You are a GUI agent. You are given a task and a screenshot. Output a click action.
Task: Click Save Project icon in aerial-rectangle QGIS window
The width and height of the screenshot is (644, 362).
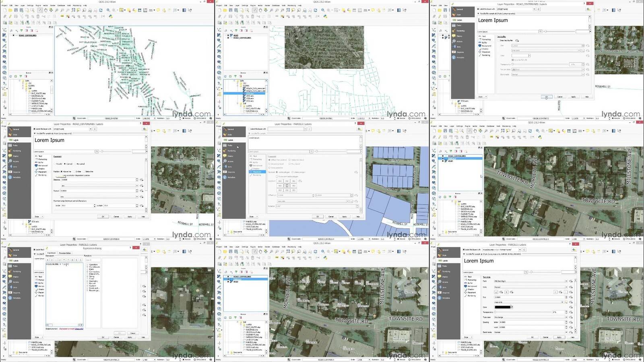point(231,10)
